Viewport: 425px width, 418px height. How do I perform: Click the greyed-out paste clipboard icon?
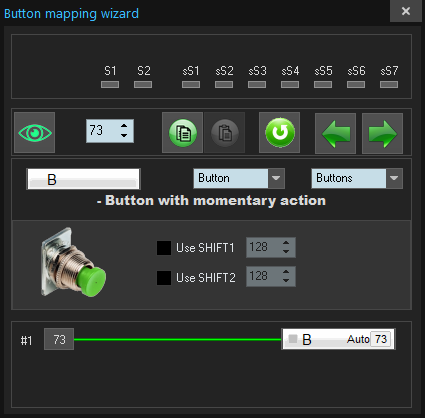click(x=225, y=133)
